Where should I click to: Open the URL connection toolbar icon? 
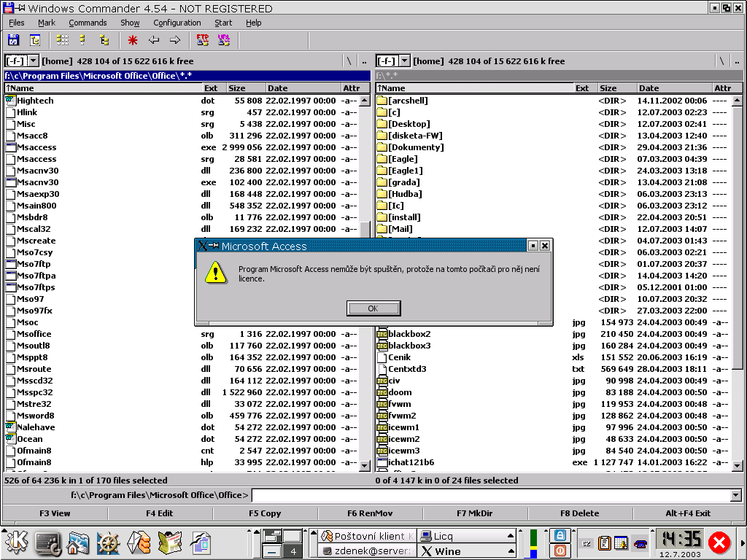click(x=224, y=41)
